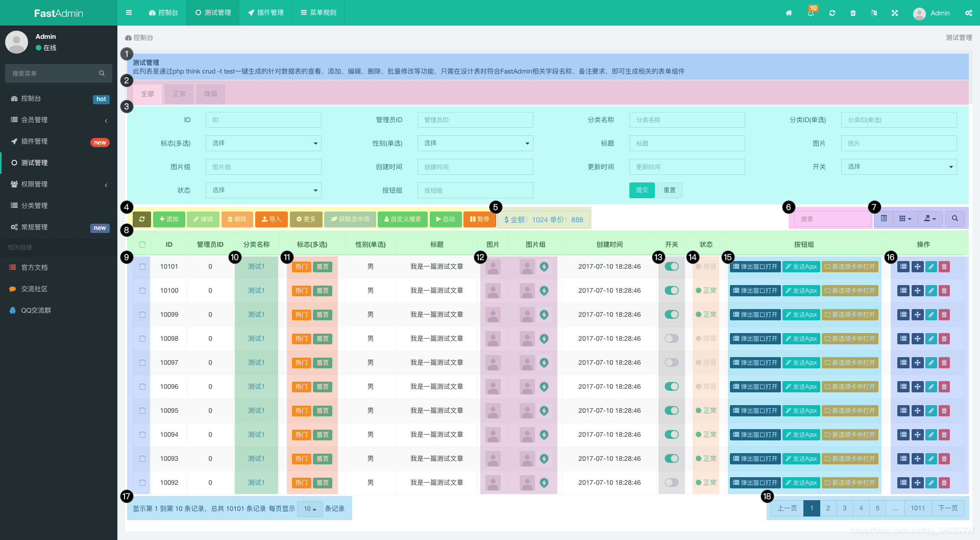Switch to the 控制台 top tab
Viewport: 980px width, 540px height.
(163, 13)
